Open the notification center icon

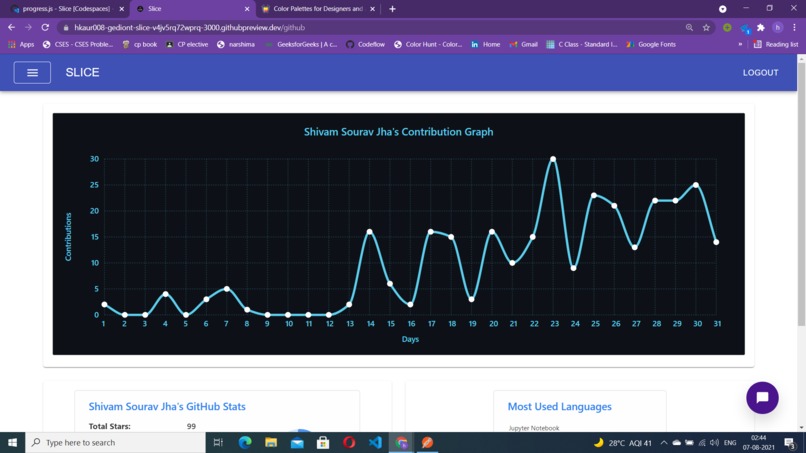791,443
